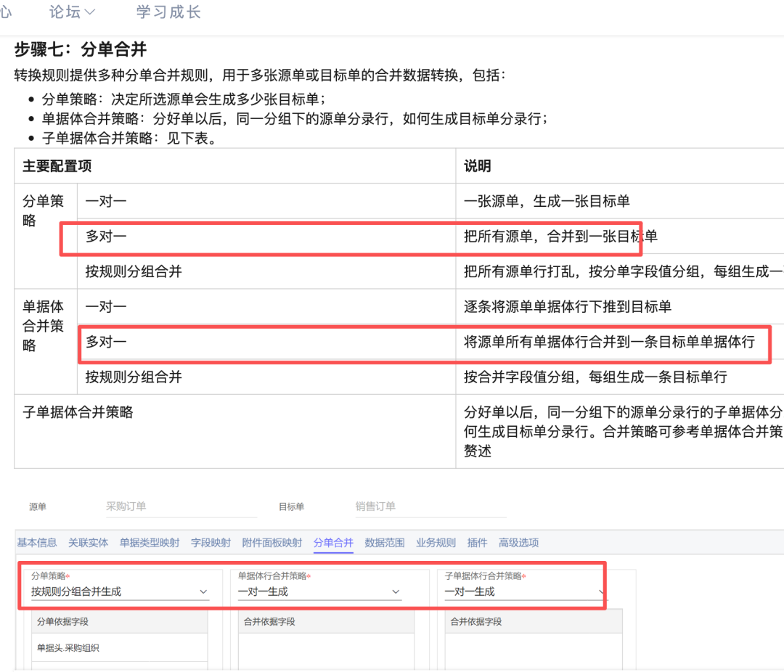Open the 论坛 dropdown menu
This screenshot has height=672, width=784.
point(71,12)
